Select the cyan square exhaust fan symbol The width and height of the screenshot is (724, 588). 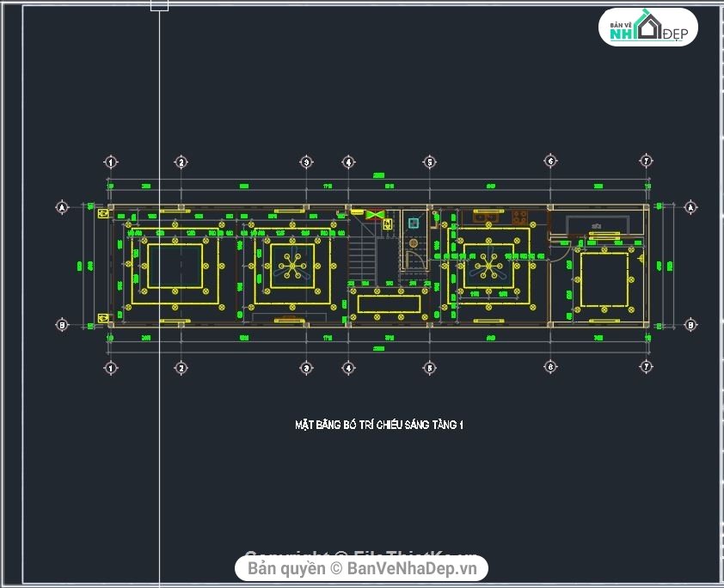pos(414,223)
